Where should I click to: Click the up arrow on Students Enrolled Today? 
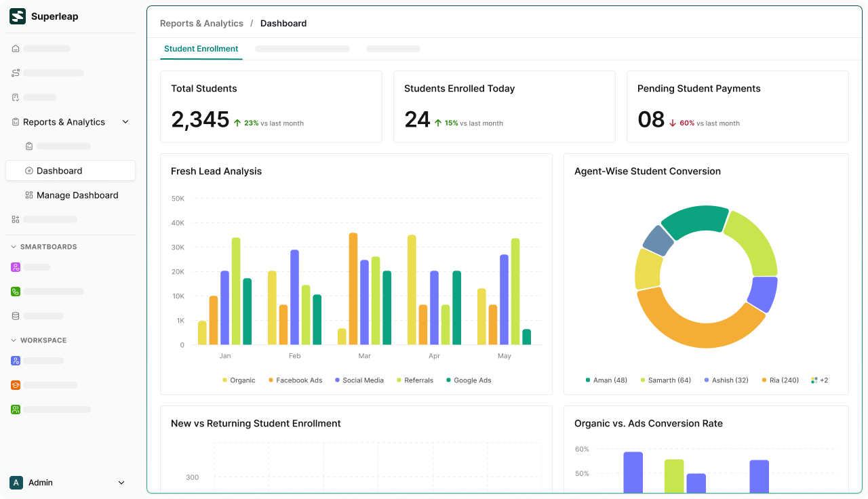438,123
